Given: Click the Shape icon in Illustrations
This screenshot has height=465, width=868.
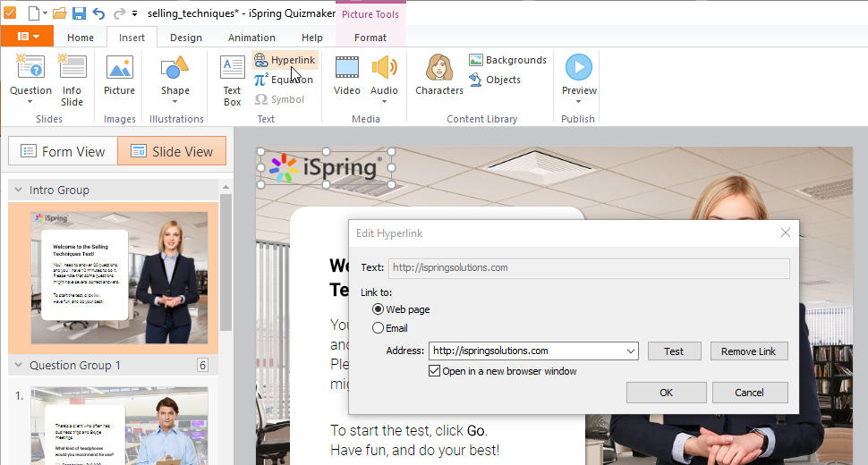Looking at the screenshot, I should 174,67.
